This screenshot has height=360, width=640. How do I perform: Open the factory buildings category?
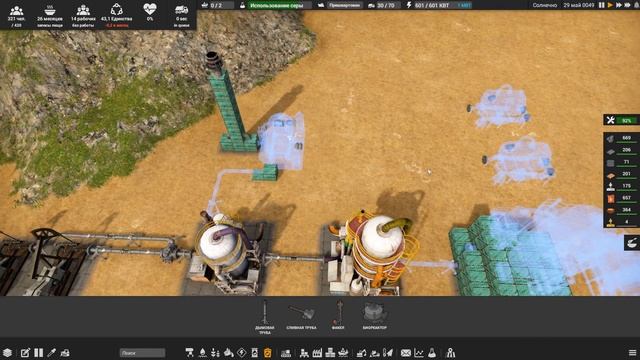click(x=317, y=353)
